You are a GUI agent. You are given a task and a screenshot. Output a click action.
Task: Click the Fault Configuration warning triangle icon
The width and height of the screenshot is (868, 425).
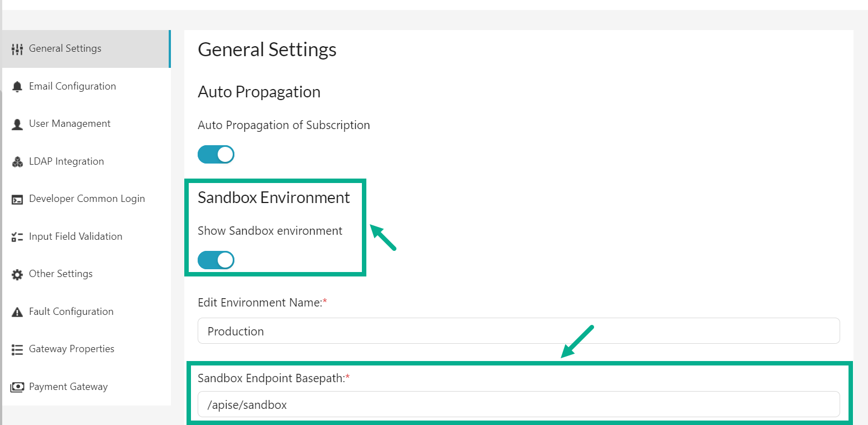17,311
